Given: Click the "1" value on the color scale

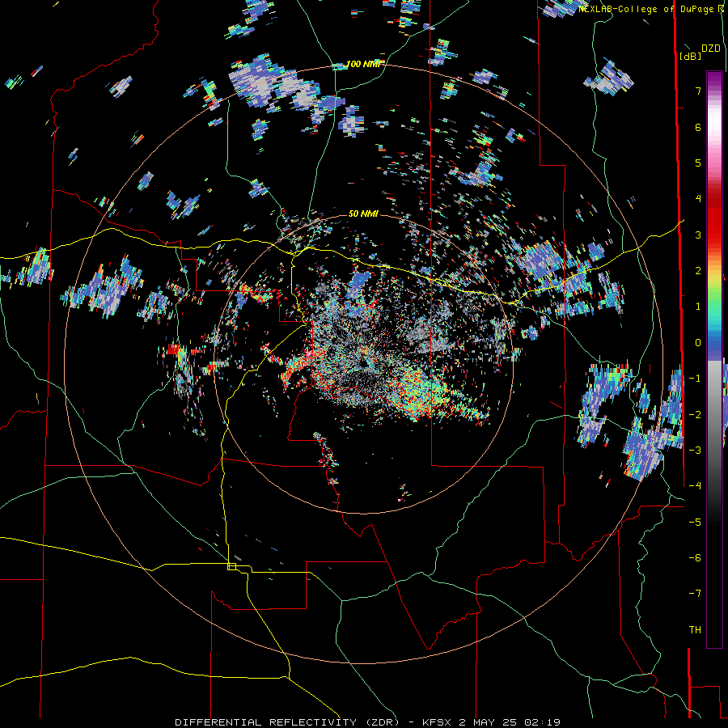Looking at the screenshot, I should (698, 307).
